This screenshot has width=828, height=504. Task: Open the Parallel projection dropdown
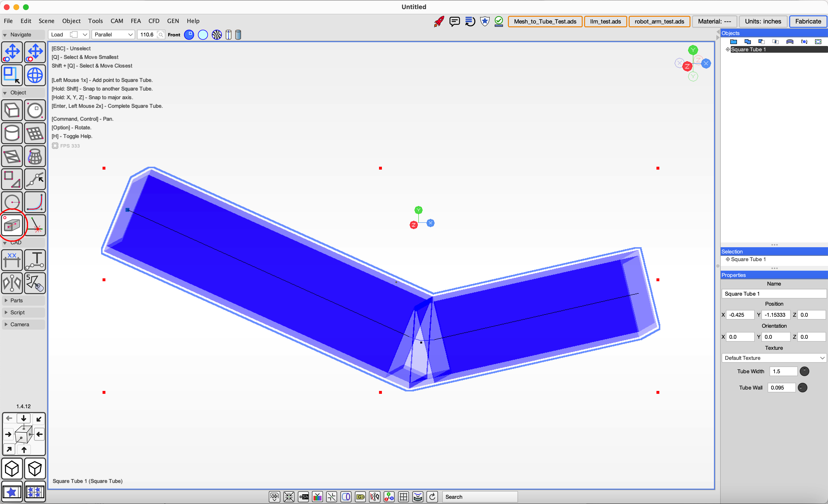click(113, 34)
